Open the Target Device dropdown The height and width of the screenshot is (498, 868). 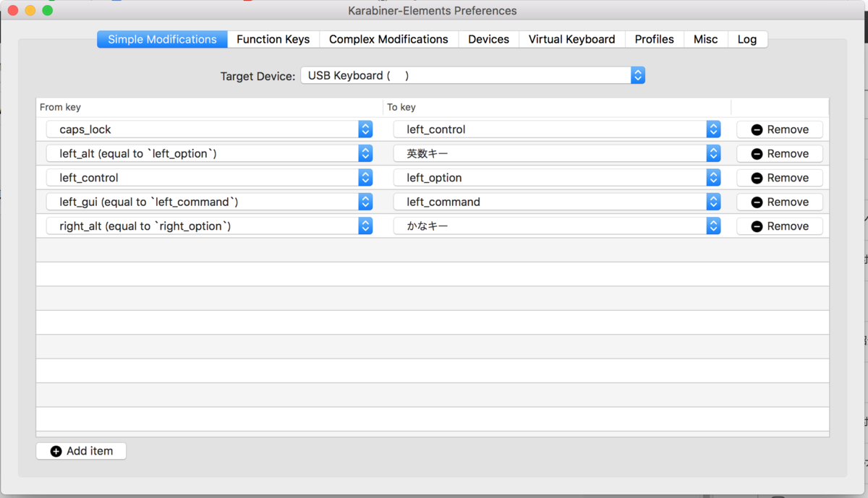pos(472,75)
